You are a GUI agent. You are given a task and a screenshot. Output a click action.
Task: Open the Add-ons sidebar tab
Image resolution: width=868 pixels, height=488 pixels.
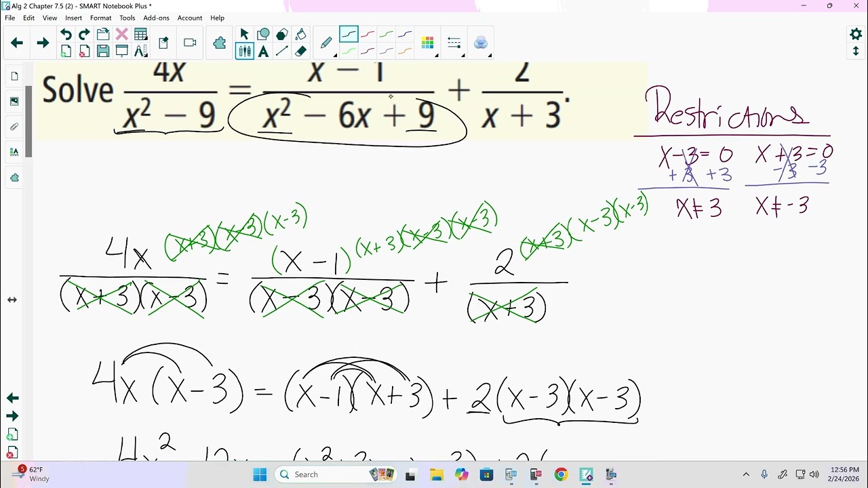pos(14,178)
